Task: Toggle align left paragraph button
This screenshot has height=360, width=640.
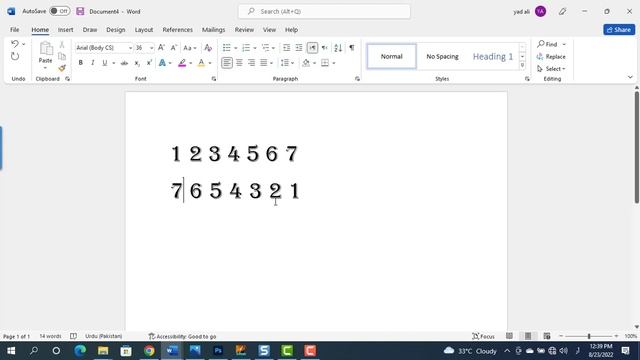Action: click(227, 63)
